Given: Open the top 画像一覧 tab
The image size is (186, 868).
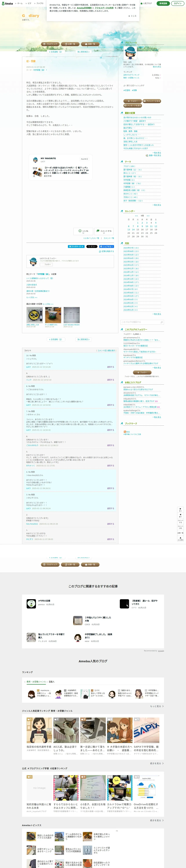Looking at the screenshot, I should pos(90,44).
